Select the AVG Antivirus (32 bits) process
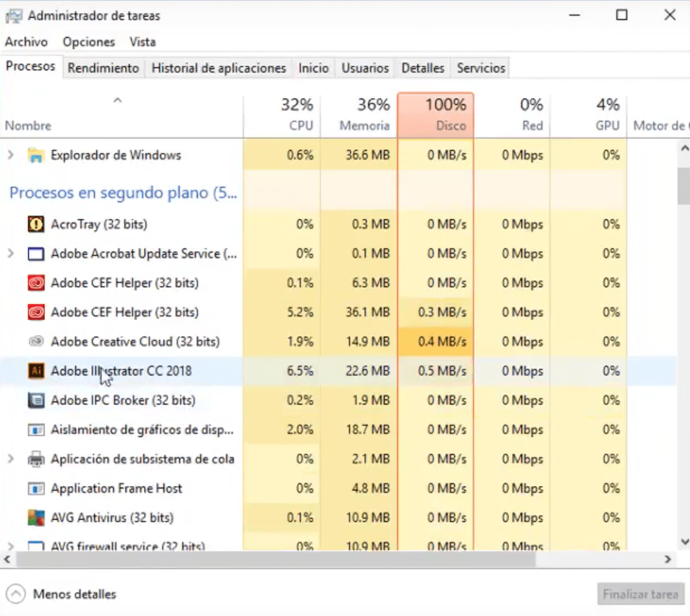 [x=338, y=518]
